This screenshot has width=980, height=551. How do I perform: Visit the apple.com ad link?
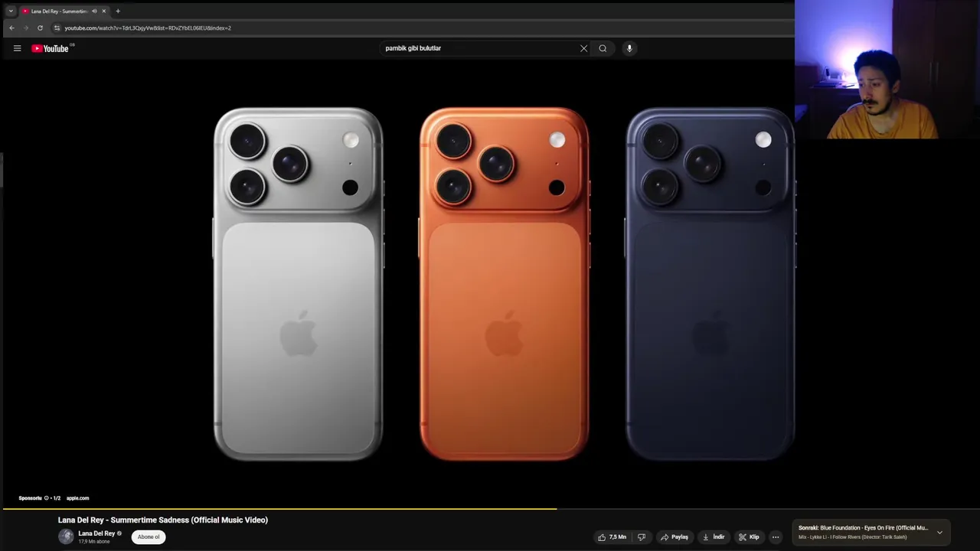point(77,498)
